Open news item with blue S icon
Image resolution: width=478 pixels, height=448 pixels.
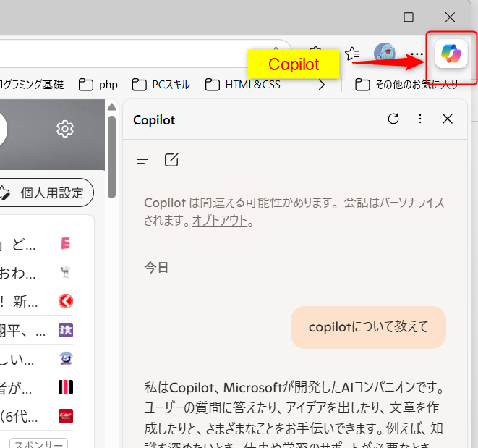36,358
